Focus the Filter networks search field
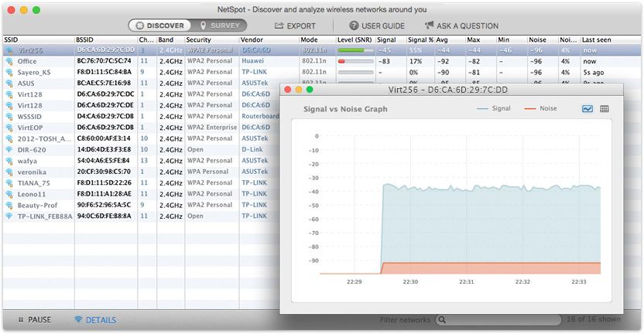Screen dimensions: 644x334 pyautogui.click(x=498, y=319)
